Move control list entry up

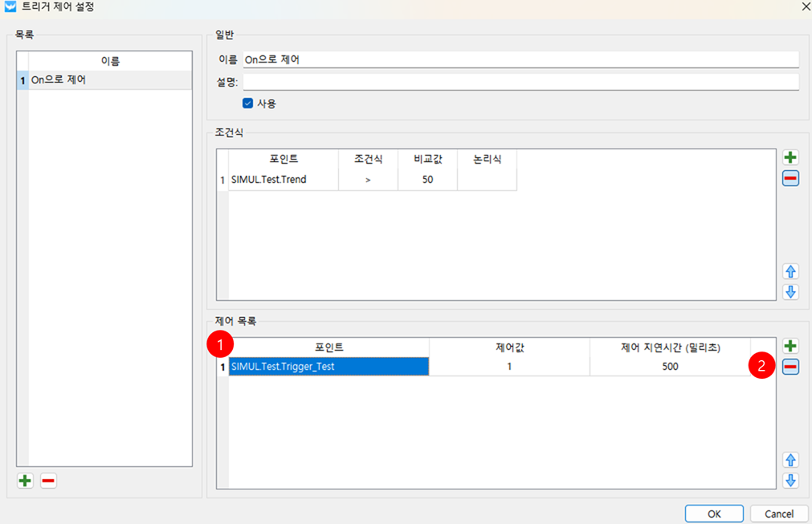tap(790, 461)
